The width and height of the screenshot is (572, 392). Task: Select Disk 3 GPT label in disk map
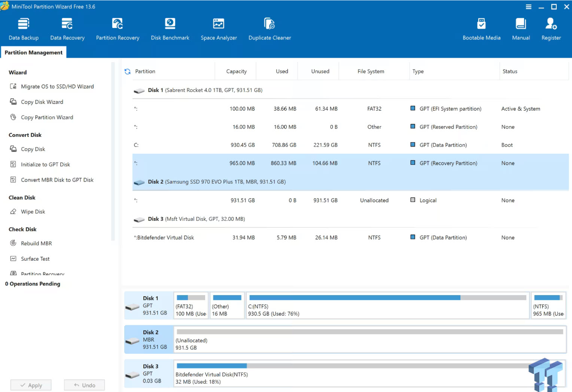[149, 373]
